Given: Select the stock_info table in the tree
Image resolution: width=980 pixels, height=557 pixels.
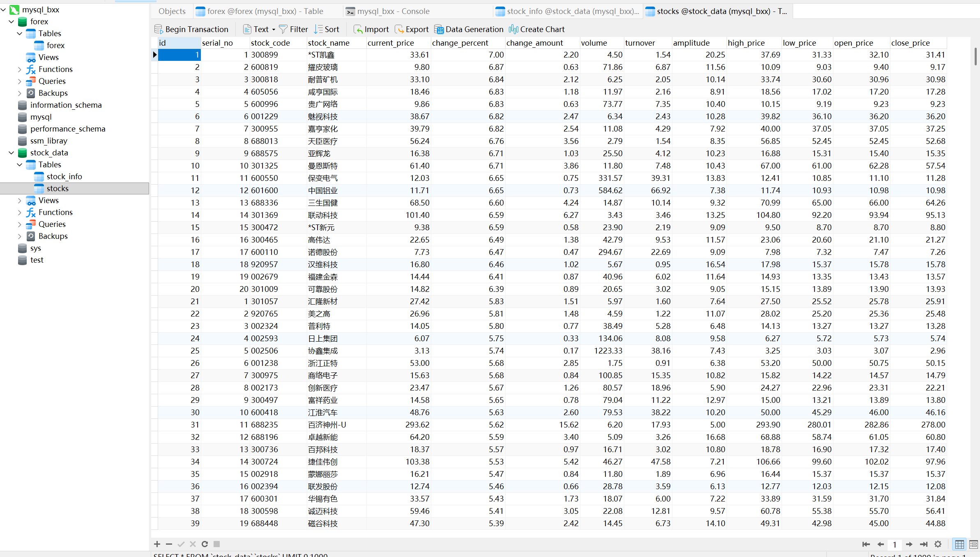Looking at the screenshot, I should point(64,177).
